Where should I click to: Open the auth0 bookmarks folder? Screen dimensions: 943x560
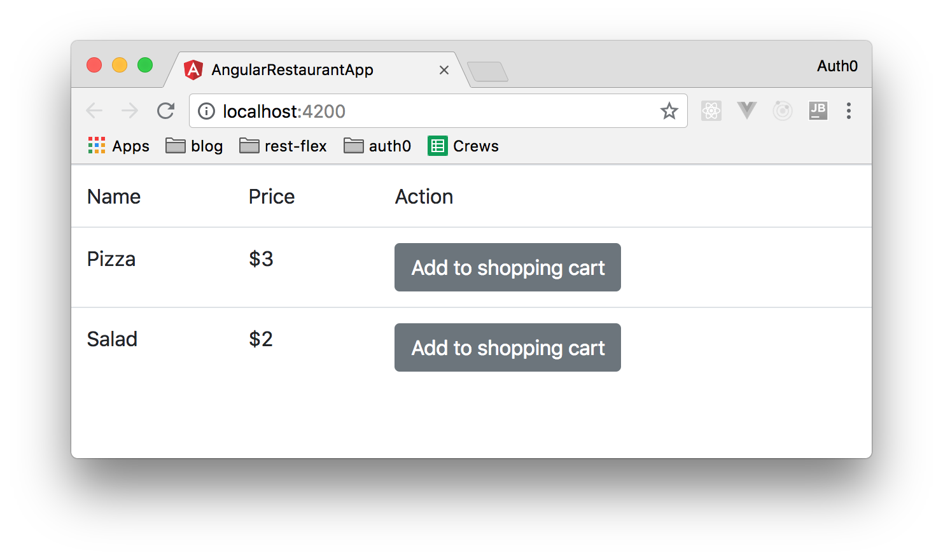click(x=377, y=146)
